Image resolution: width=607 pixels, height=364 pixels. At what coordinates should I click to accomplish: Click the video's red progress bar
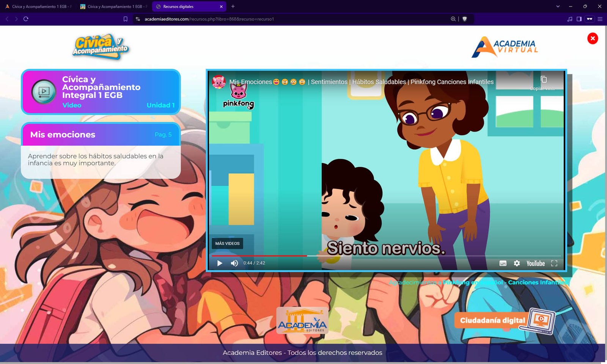click(x=259, y=256)
